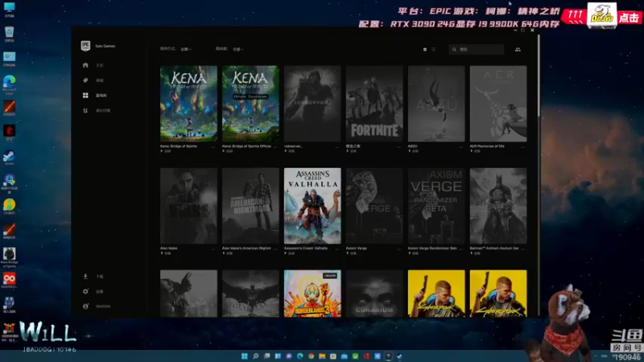
Task: Click the library search field
Action: point(477,49)
